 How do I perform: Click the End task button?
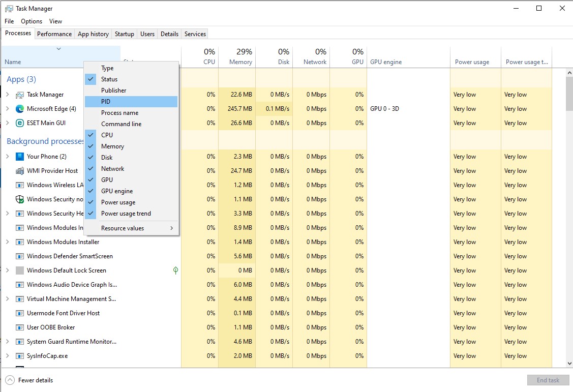[x=548, y=380]
